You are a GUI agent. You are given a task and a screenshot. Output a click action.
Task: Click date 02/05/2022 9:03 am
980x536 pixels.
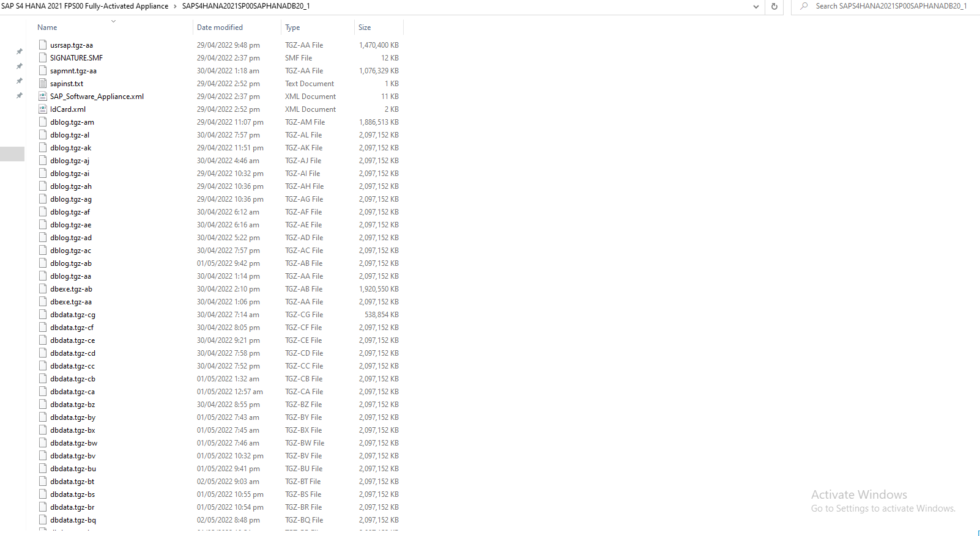pos(228,482)
